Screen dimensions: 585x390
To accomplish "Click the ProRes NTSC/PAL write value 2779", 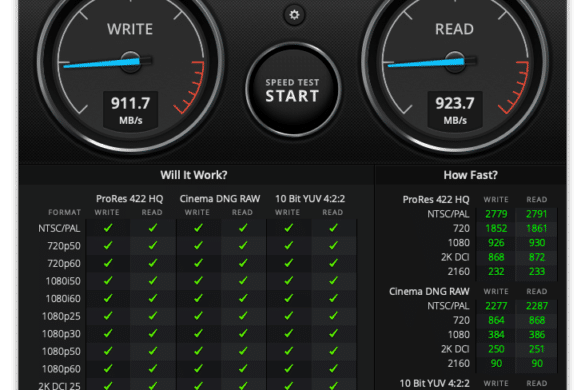I will click(x=496, y=214).
